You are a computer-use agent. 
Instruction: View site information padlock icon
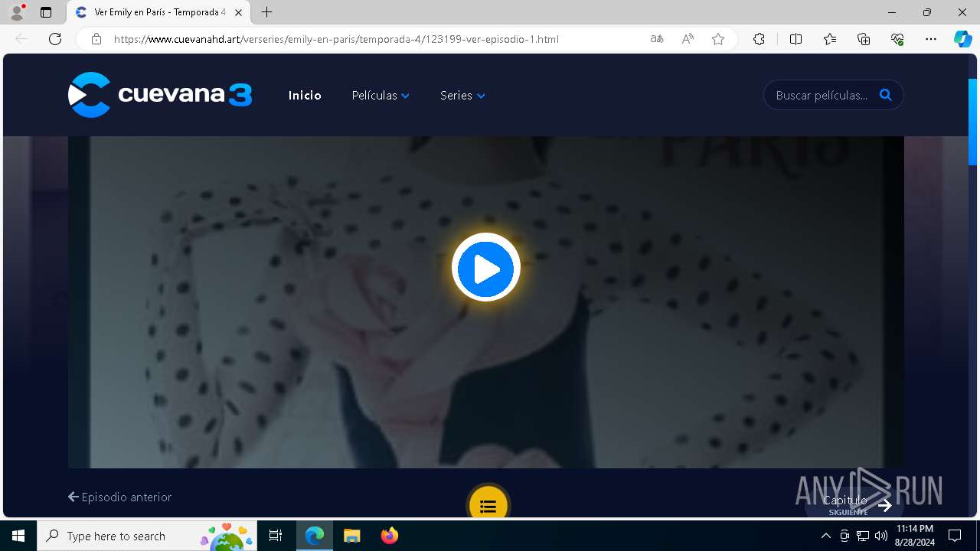[x=96, y=39]
